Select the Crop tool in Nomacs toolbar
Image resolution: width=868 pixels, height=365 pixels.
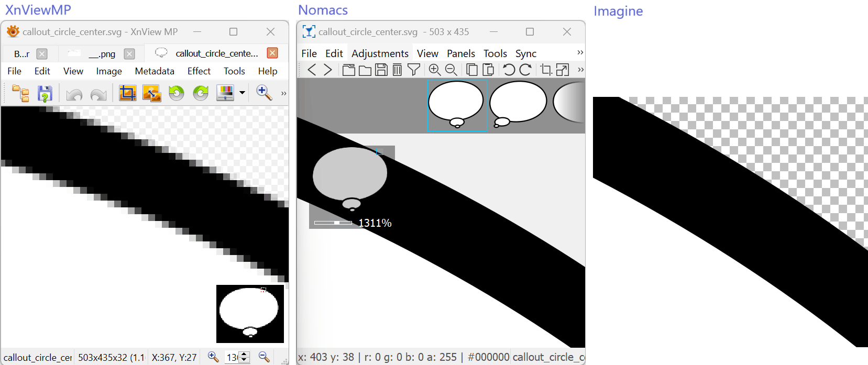(546, 70)
